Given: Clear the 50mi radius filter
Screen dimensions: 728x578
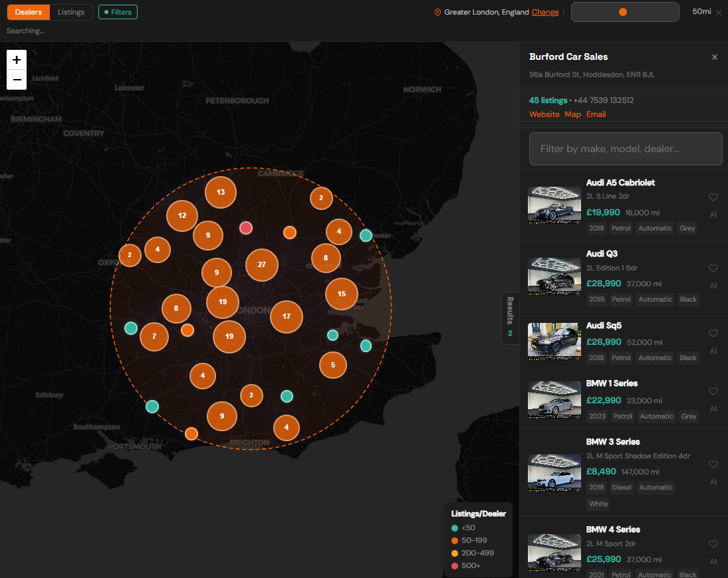Looking at the screenshot, I should point(719,13).
